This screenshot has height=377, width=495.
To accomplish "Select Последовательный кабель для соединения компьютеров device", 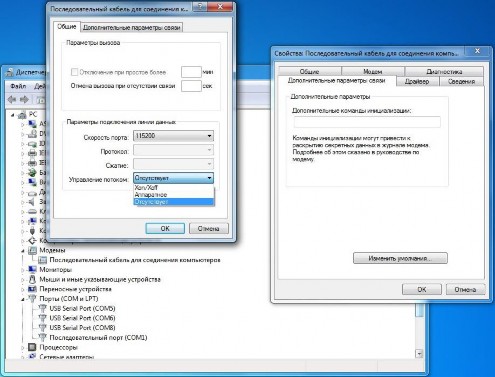I will [x=135, y=260].
